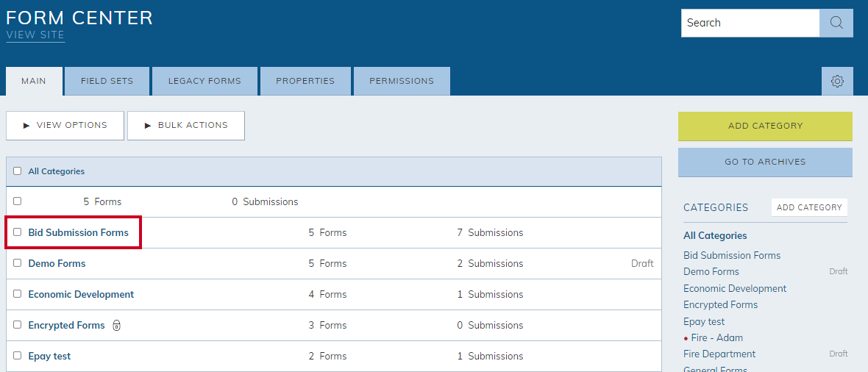Open Economic Development category in list
The width and height of the screenshot is (868, 372).
coord(81,295)
